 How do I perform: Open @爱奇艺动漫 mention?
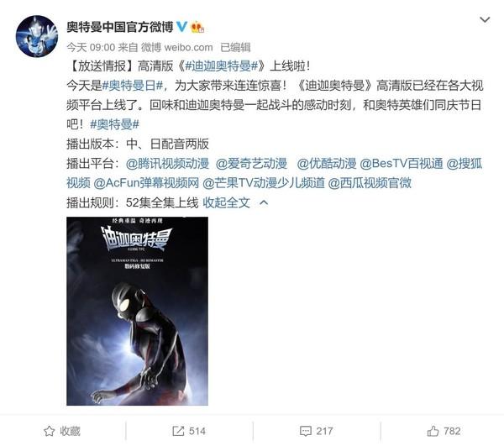[x=251, y=164]
